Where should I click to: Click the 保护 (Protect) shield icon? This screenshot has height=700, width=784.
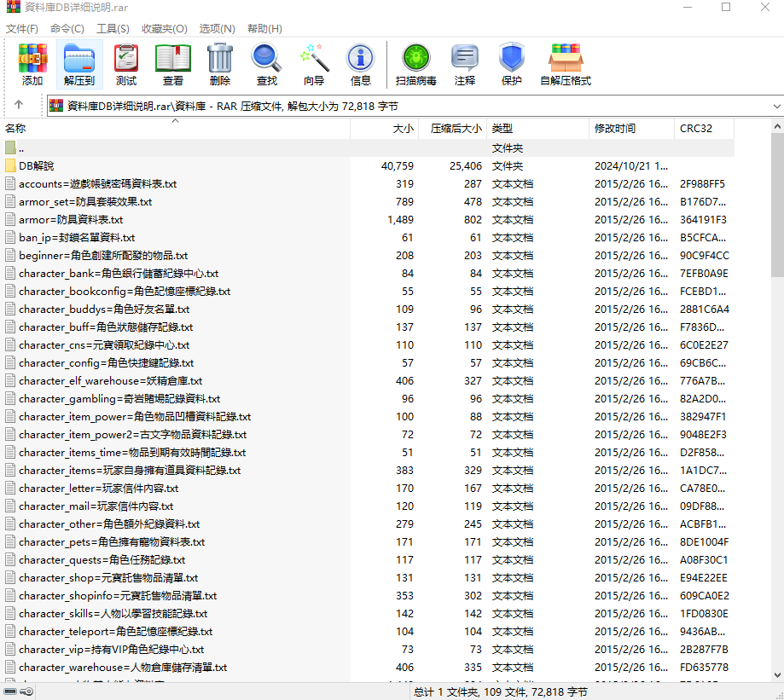[x=512, y=64]
